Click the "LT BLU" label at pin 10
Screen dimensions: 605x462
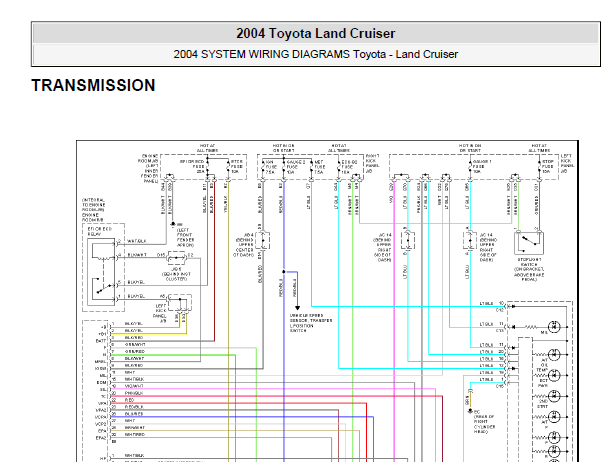coord(486,303)
